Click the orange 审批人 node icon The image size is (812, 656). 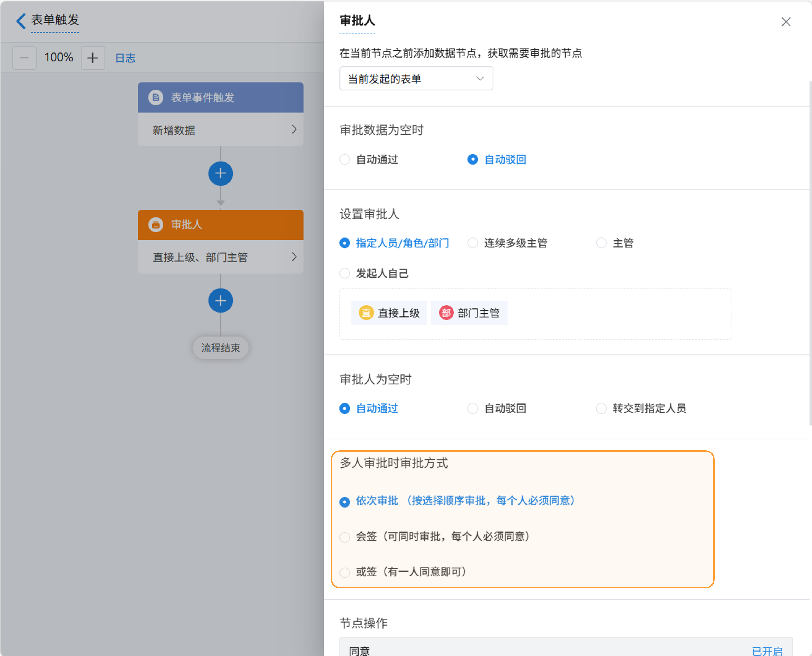[x=156, y=225]
